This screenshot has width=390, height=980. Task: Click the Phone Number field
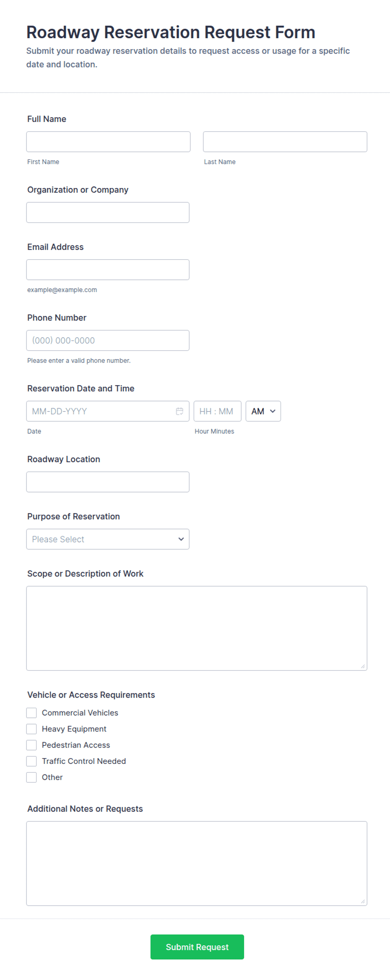108,340
